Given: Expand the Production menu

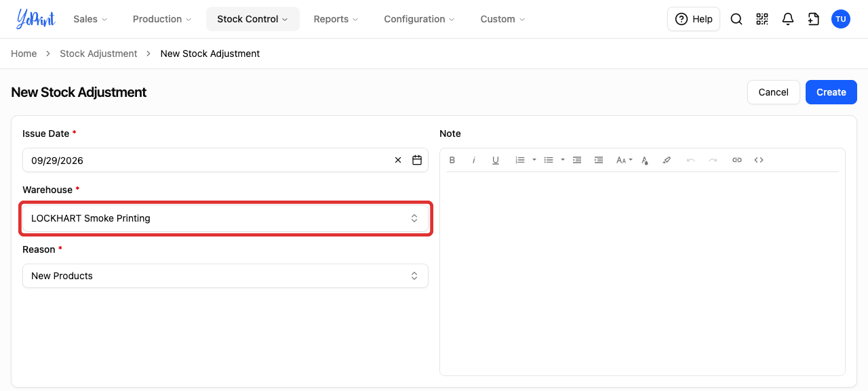Looking at the screenshot, I should [162, 19].
